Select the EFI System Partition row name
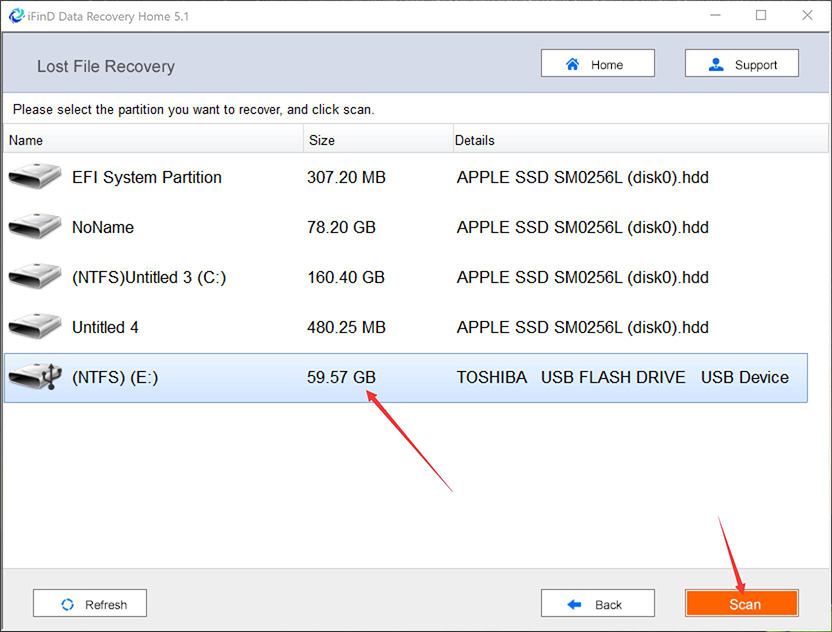 146,177
